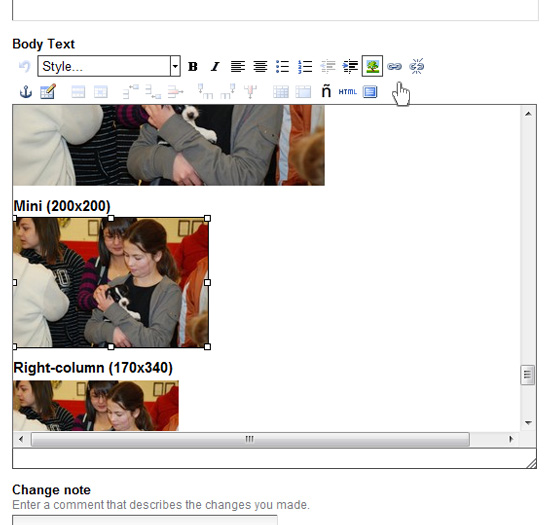
Task: Click top-right resize handle of Mini image
Action: click(207, 218)
